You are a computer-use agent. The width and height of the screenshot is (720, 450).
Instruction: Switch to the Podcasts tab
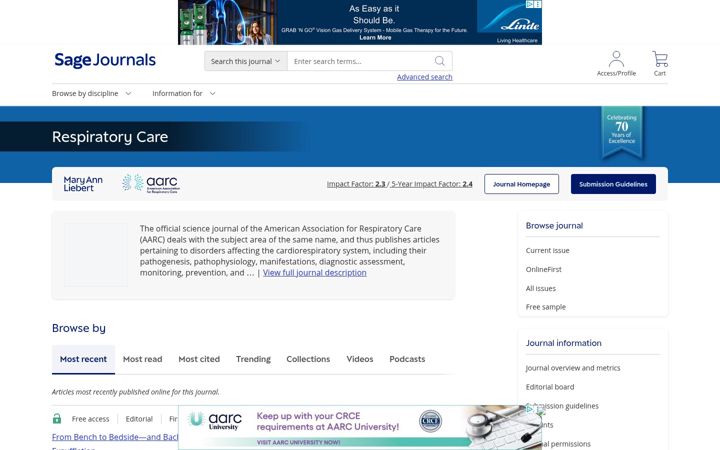(407, 359)
